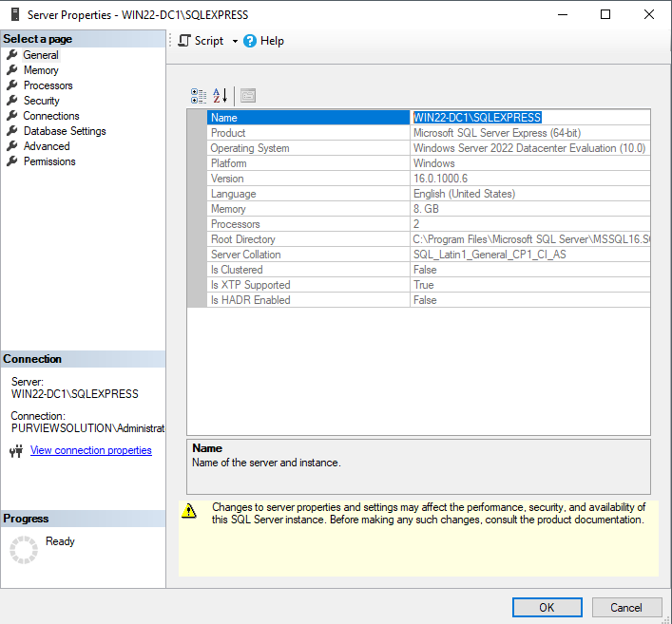Click the Help question mark icon

(250, 41)
